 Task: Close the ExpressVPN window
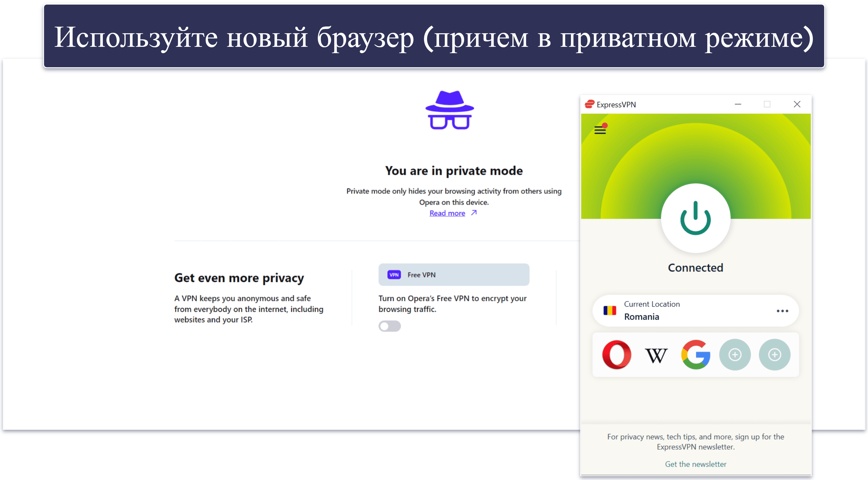click(x=797, y=104)
